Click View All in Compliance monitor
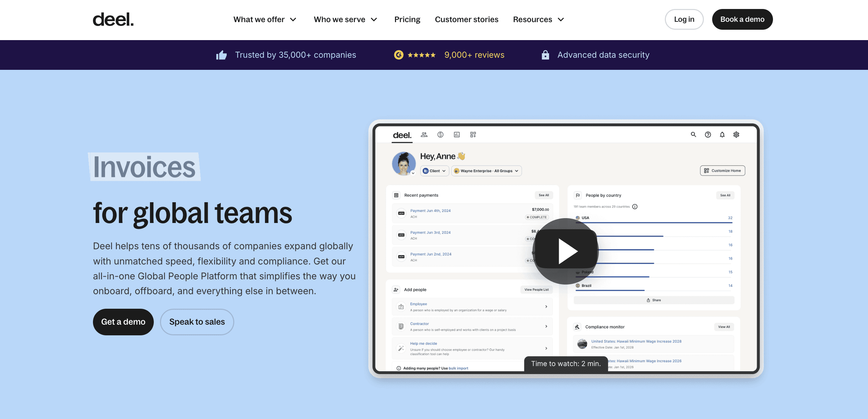868x419 pixels. pos(724,327)
